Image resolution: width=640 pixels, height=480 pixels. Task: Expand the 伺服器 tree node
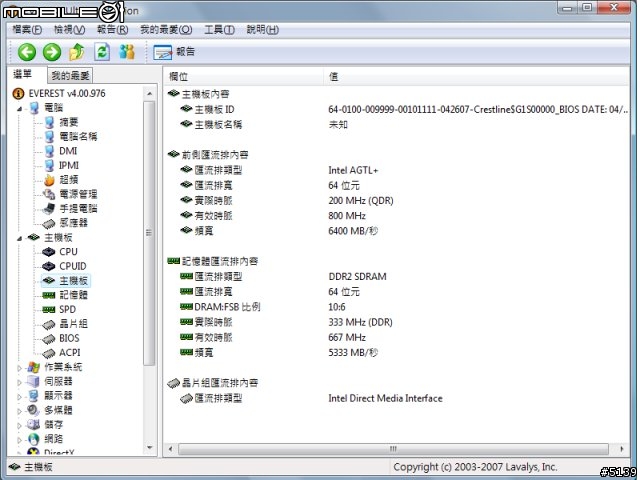19,382
